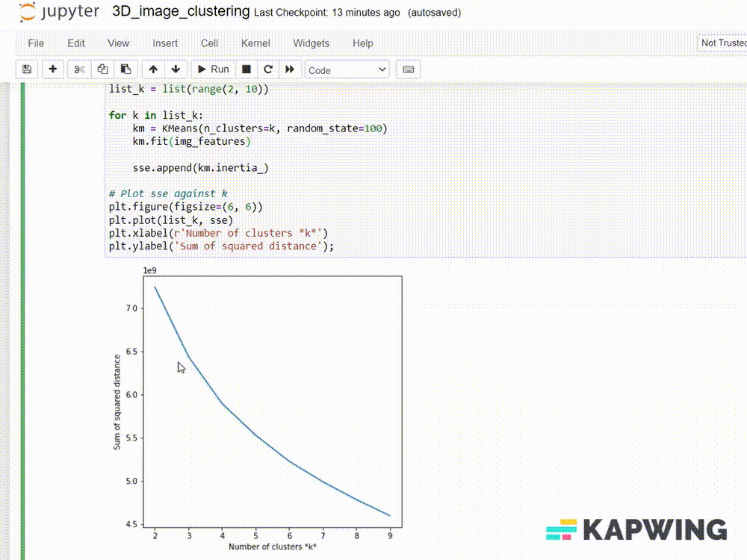
Task: Cut selected cells with scissors icon
Action: point(80,69)
